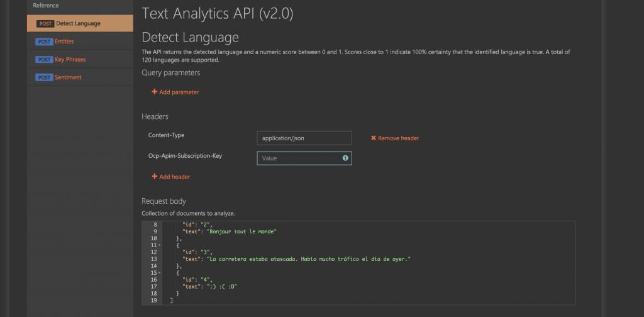Select Detect Language in the sidebar
Screen dimensions: 644x317
click(78, 23)
